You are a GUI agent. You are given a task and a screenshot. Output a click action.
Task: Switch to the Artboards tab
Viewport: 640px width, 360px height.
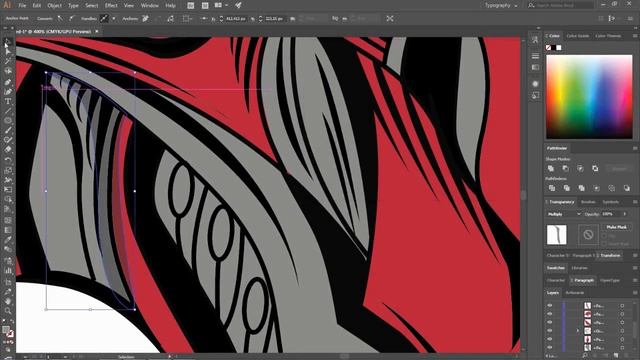click(x=575, y=293)
